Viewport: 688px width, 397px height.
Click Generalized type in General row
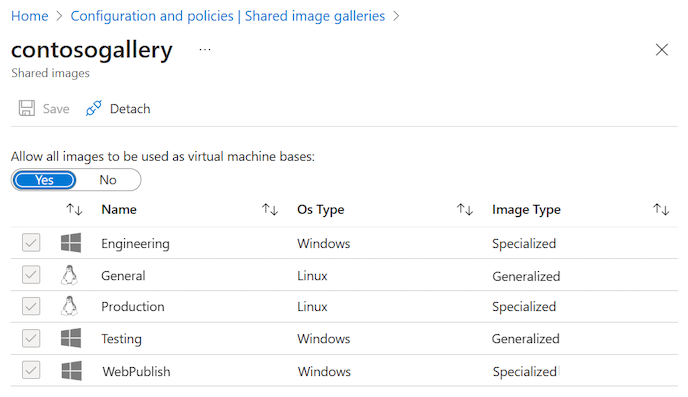point(526,276)
